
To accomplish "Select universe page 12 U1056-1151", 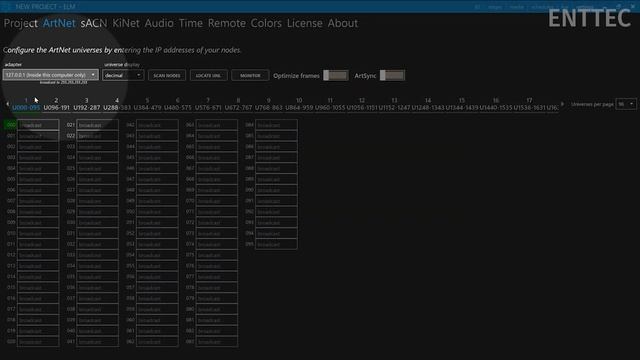I will (x=362, y=104).
